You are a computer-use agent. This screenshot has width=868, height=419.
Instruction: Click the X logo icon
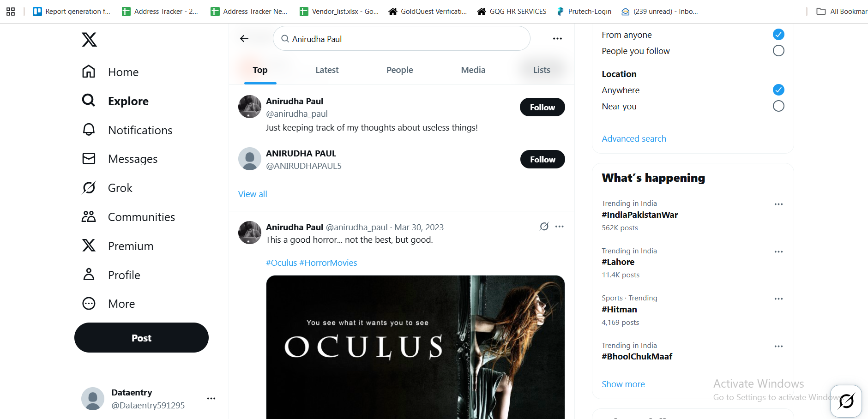click(x=90, y=40)
